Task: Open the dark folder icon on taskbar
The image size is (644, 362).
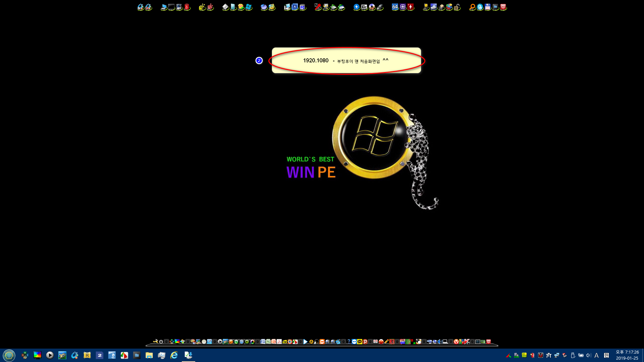Action: [x=137, y=355]
